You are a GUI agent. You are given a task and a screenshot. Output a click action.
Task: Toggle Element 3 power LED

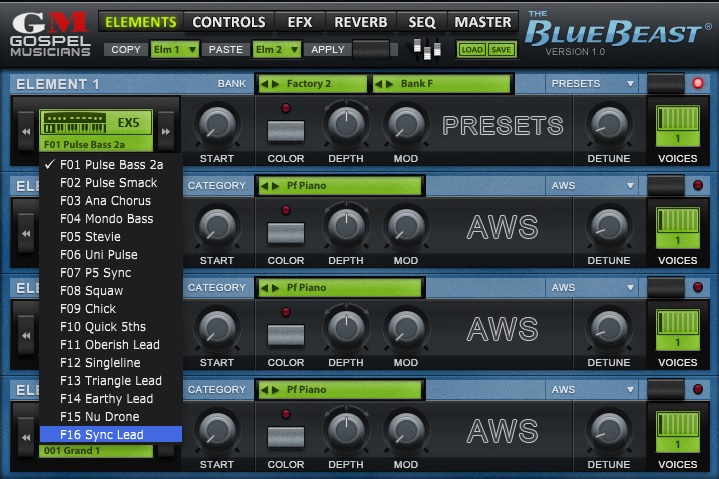coord(698,287)
